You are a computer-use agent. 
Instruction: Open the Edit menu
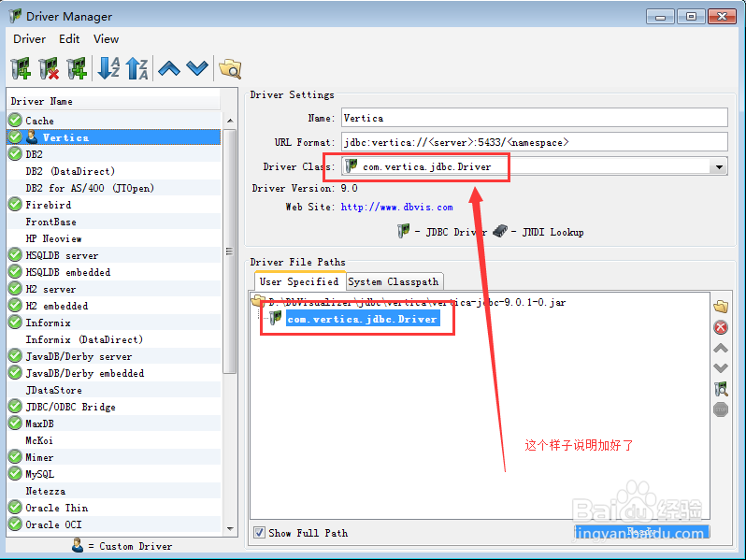click(x=69, y=39)
